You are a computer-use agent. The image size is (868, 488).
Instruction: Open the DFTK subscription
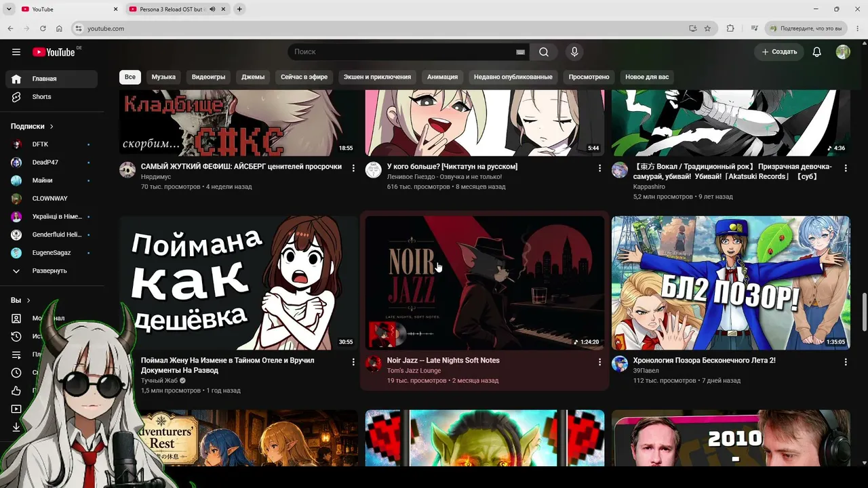coord(52,144)
